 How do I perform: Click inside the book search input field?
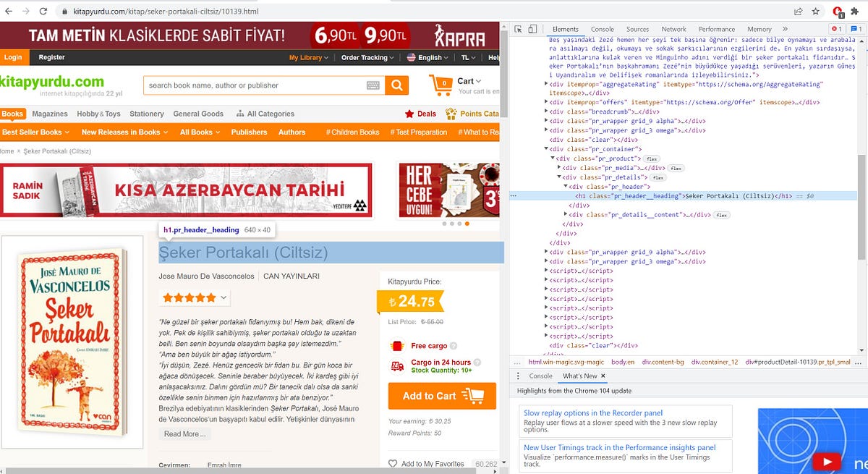pos(253,84)
